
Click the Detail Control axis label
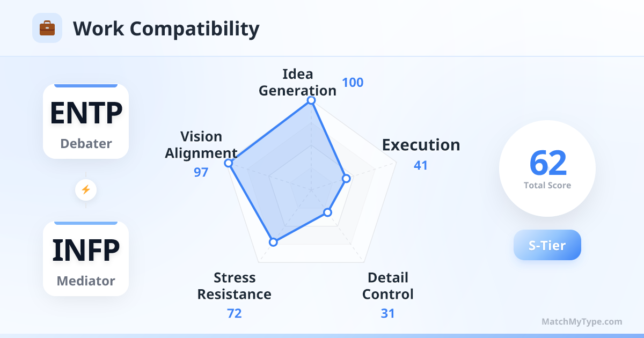pos(388,286)
